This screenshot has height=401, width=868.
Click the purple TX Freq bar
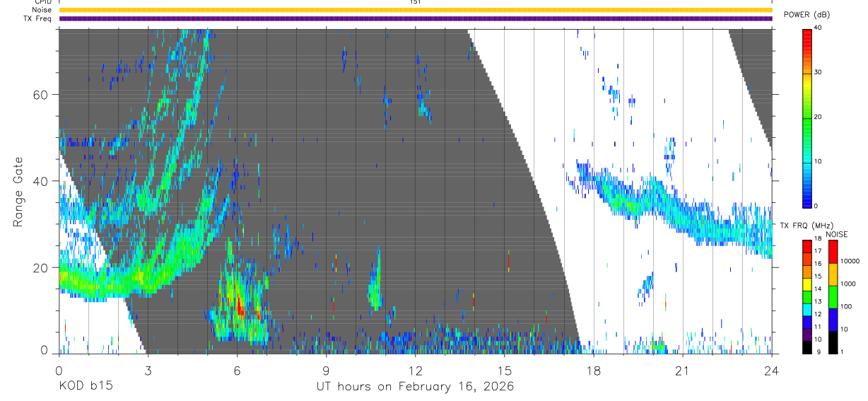pyautogui.click(x=416, y=18)
